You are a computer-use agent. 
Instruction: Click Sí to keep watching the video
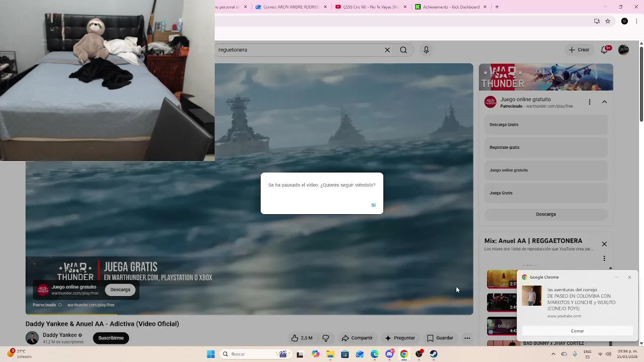[373, 205]
